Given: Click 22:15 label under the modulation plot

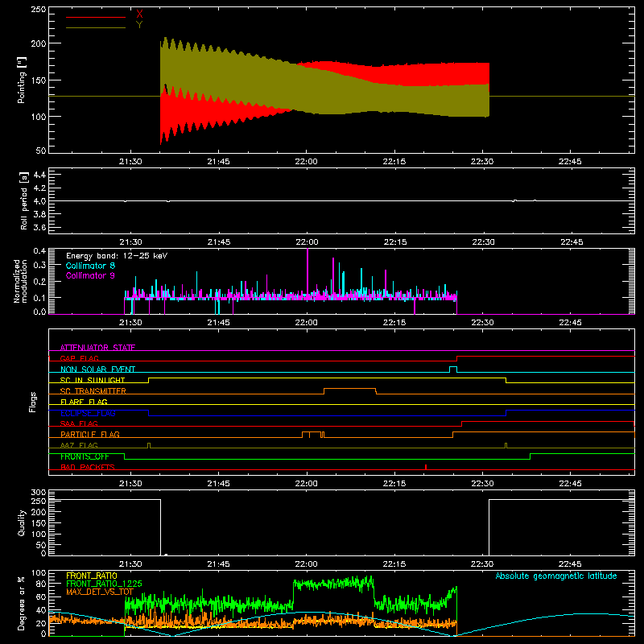Looking at the screenshot, I should click(394, 323).
